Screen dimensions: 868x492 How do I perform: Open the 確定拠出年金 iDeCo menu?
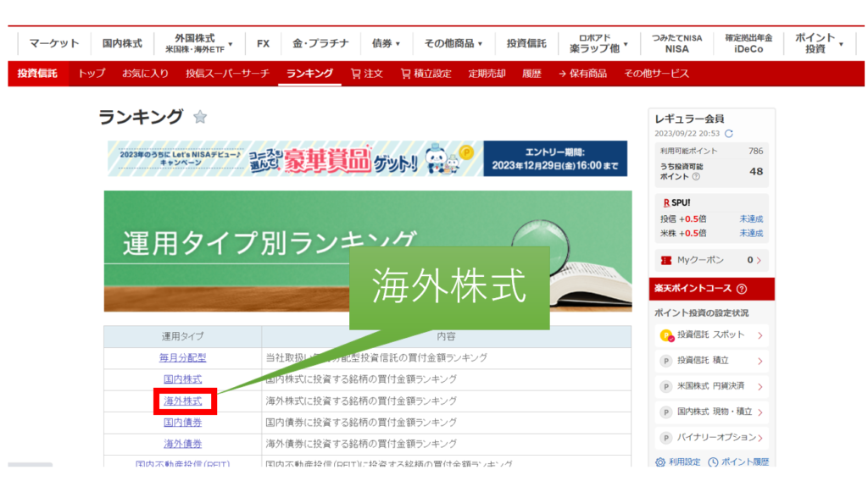click(748, 44)
